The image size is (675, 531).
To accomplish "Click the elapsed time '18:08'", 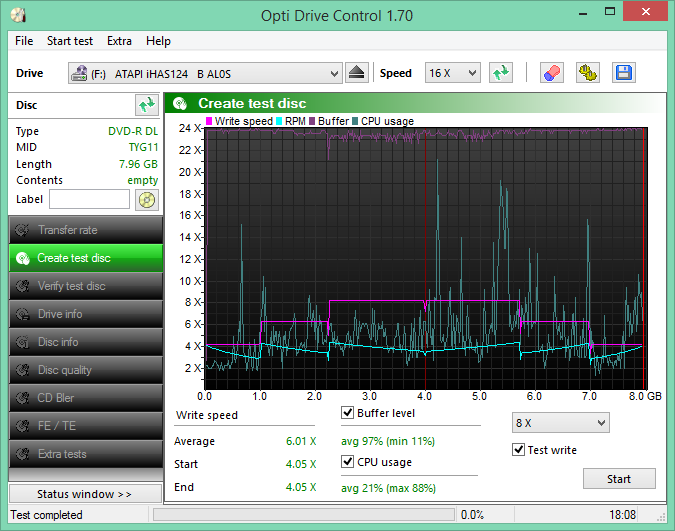I will [622, 515].
